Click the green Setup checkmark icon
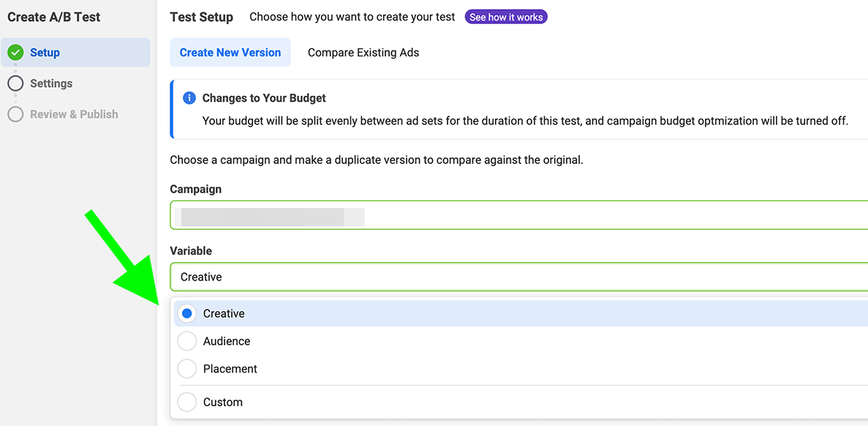The height and width of the screenshot is (426, 868). click(x=15, y=53)
